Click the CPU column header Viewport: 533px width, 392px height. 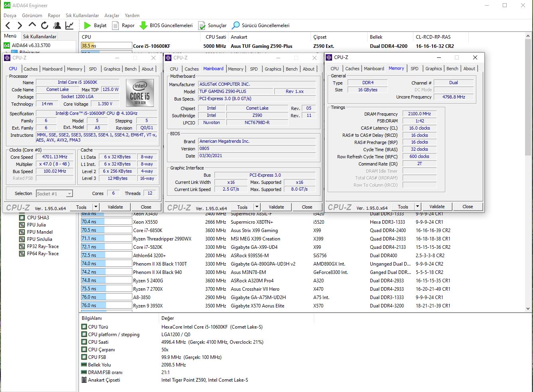140,37
